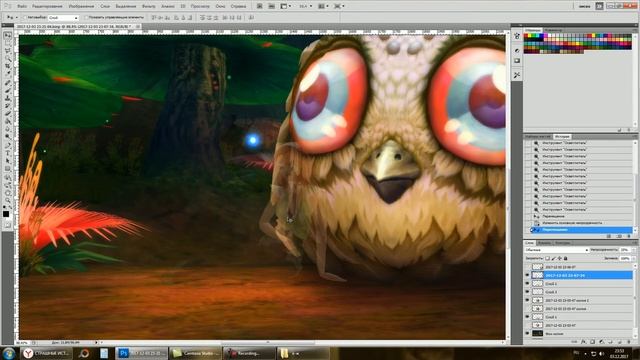The height and width of the screenshot is (360, 640).
Task: Click the Lock all (padlock) icon
Action: (566, 258)
